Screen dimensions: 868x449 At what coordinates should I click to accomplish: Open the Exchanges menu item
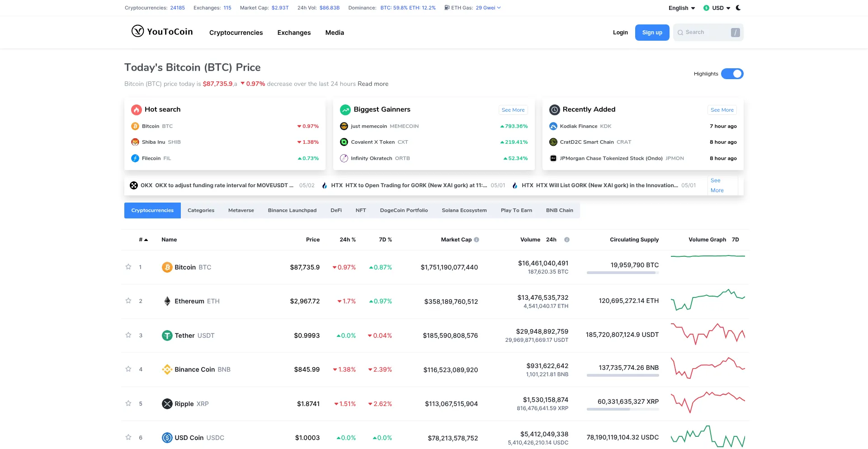294,32
